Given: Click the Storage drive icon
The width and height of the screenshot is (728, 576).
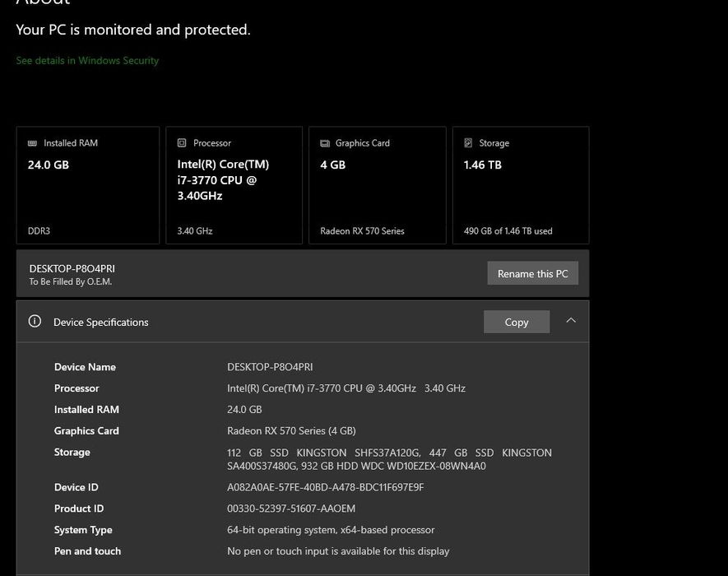Looking at the screenshot, I should point(468,143).
